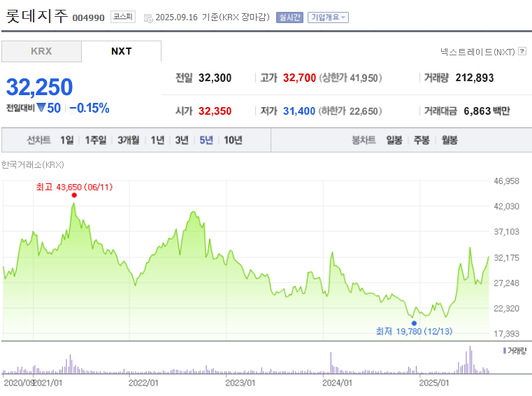
Task: Click the 전일 value 32,300
Action: 215,78
